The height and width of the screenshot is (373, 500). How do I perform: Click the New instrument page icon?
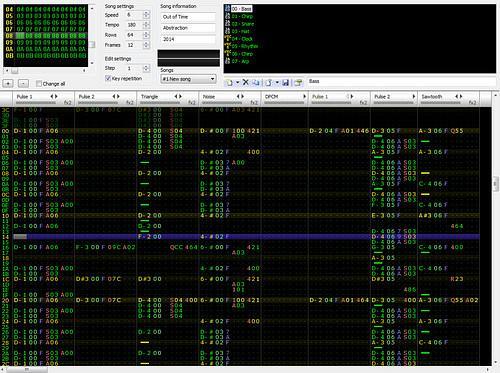tap(229, 82)
